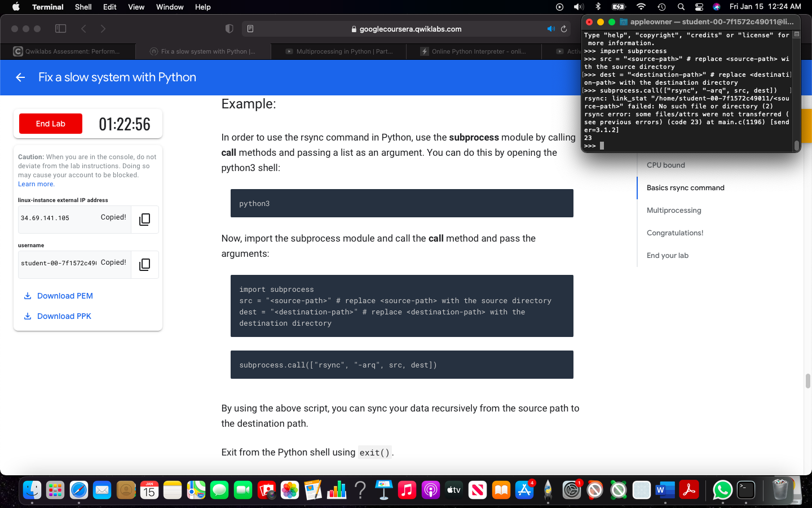Open Terminal application menu
Image resolution: width=812 pixels, height=508 pixels.
click(x=48, y=7)
